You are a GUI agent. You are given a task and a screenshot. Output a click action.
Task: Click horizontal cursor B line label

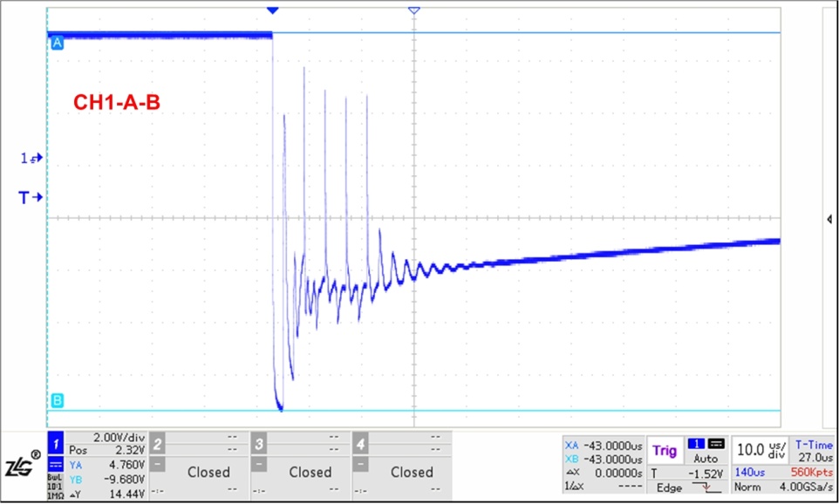pos(58,401)
